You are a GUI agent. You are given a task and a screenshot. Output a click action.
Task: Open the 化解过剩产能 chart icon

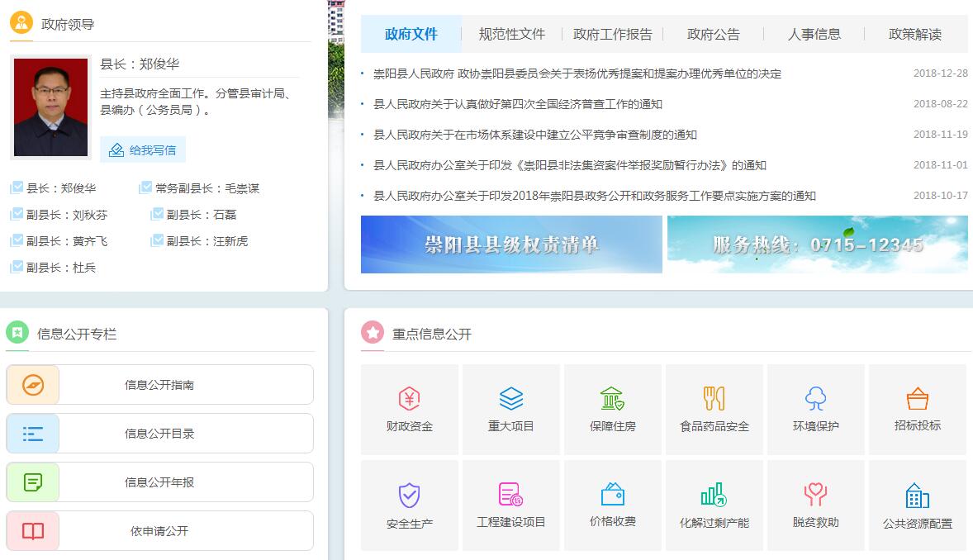[x=714, y=495]
